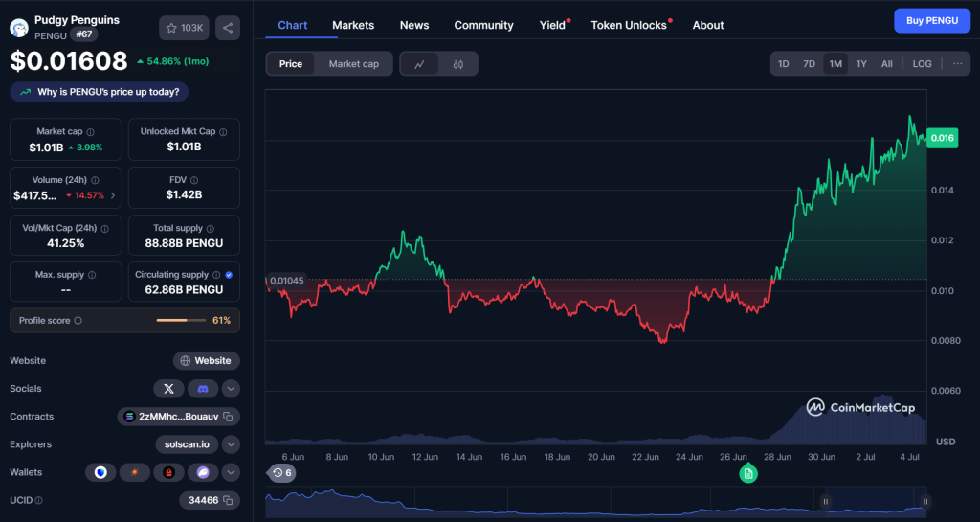Open the News tab

(414, 25)
